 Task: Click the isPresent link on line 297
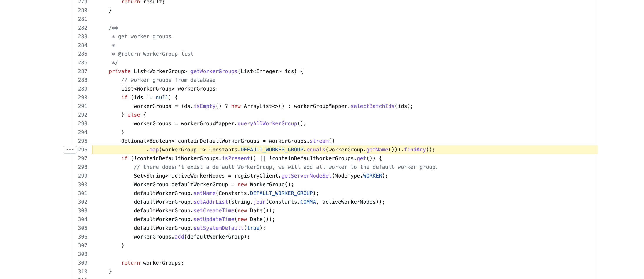237,158
